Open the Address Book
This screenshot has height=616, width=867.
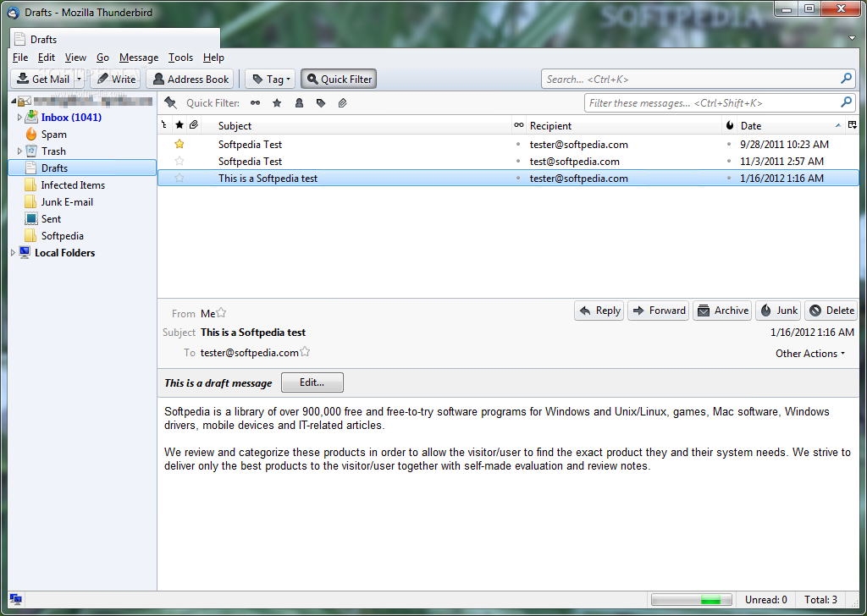tap(191, 79)
